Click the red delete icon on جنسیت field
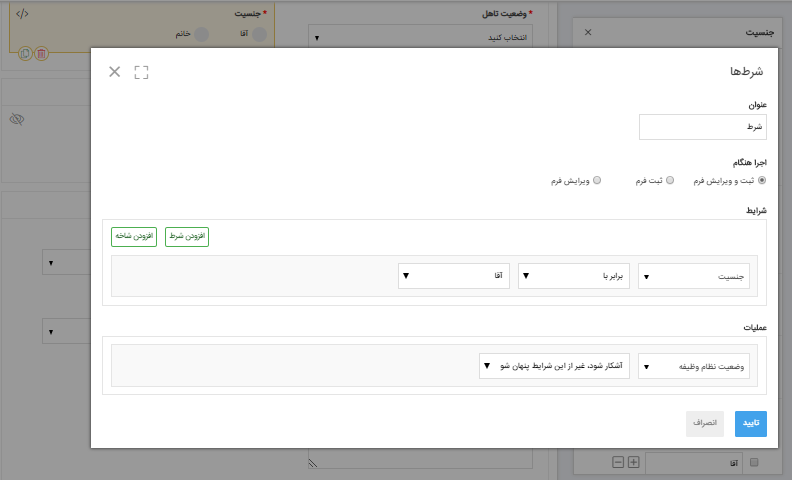The height and width of the screenshot is (480, 792). click(41, 53)
